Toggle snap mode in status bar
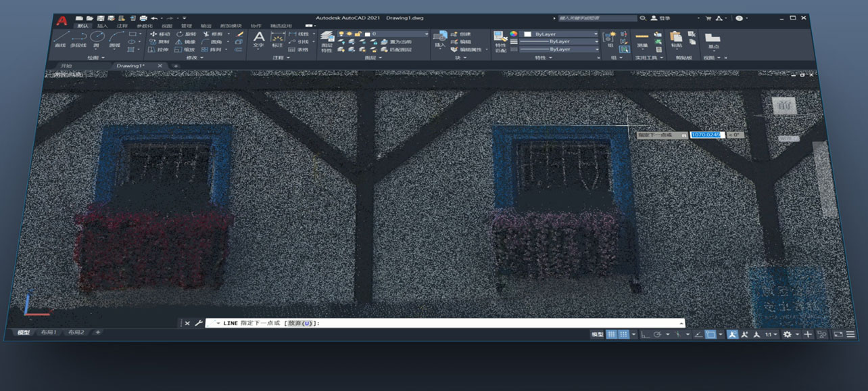Screen dimensions: 868x391 point(624,334)
